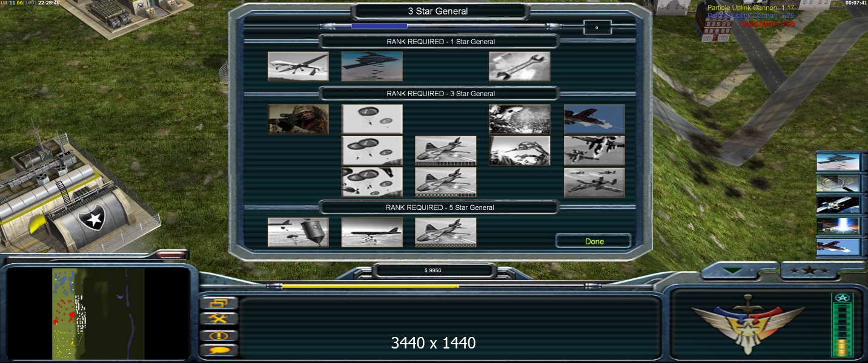Choose the B-52 carpet bomber power
Screen dimensions: 868x363
[372, 232]
